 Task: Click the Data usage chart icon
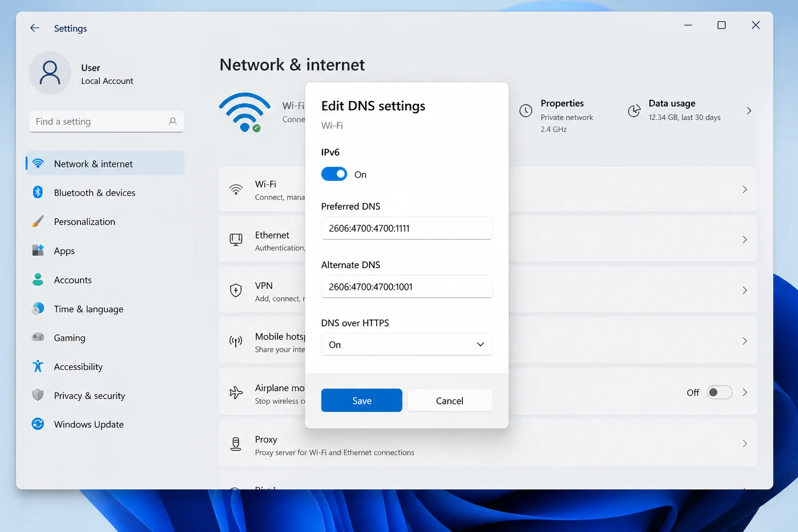click(634, 111)
